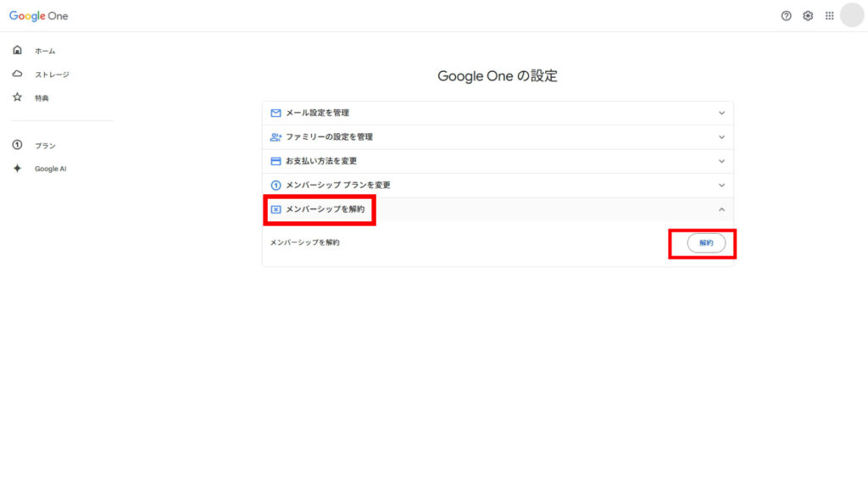868x488 pixels.
Task: Expand the メンバーシップ プランを変更 chevron
Action: (721, 186)
